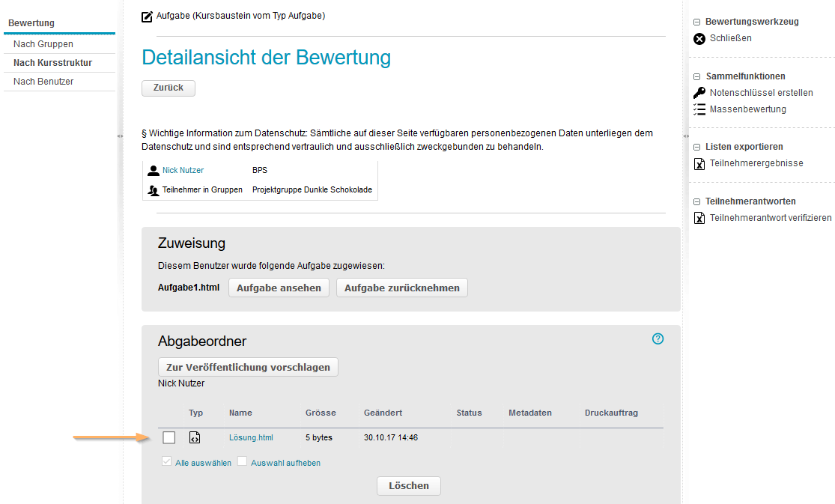Check Auswahl aufheben
Screen dimensions: 835x504
[242, 462]
